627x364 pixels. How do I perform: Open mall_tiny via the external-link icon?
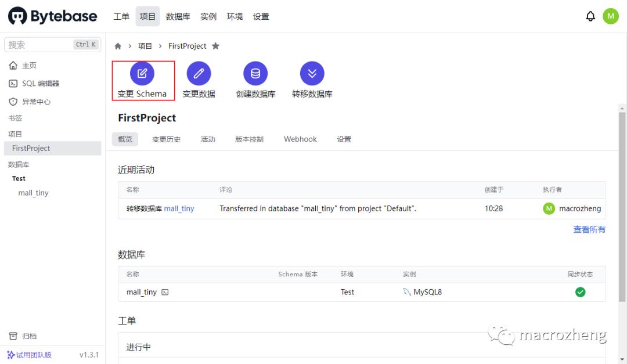point(165,292)
